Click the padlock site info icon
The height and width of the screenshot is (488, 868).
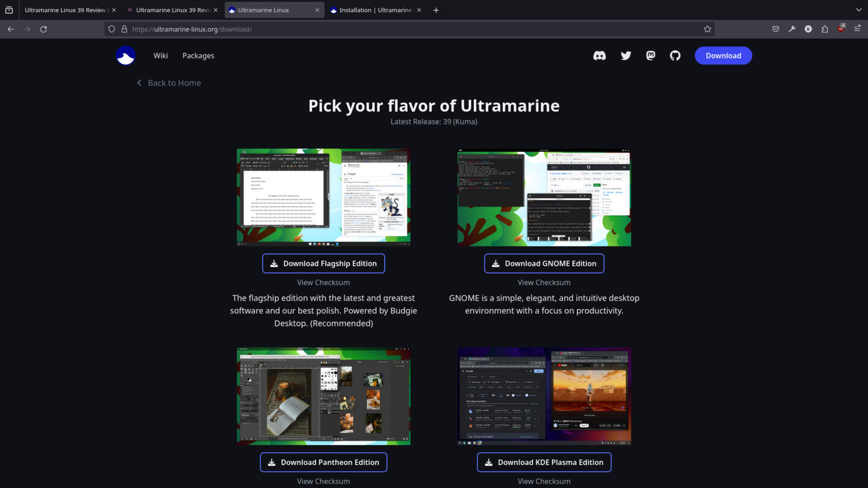(124, 29)
